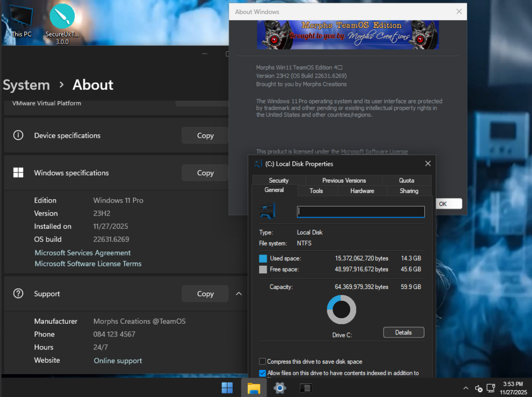The image size is (532, 397).
Task: Expand the Device specifications section
Action: (x=67, y=136)
